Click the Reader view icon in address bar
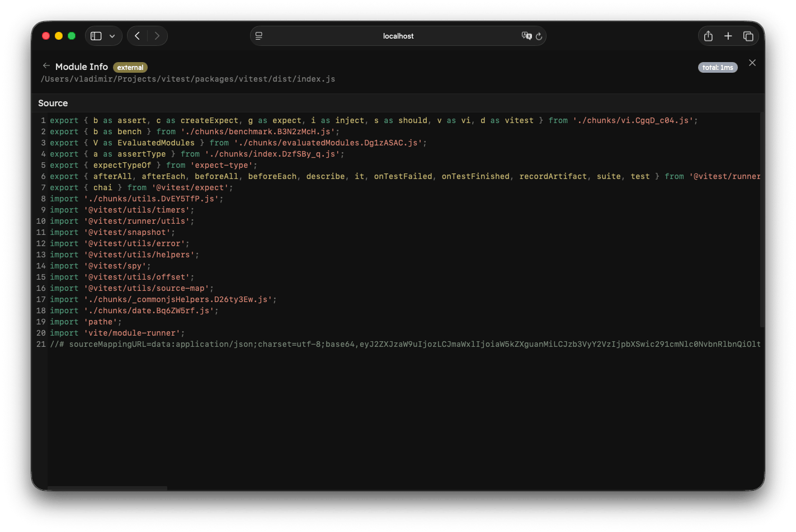Image resolution: width=796 pixels, height=532 pixels. point(258,35)
